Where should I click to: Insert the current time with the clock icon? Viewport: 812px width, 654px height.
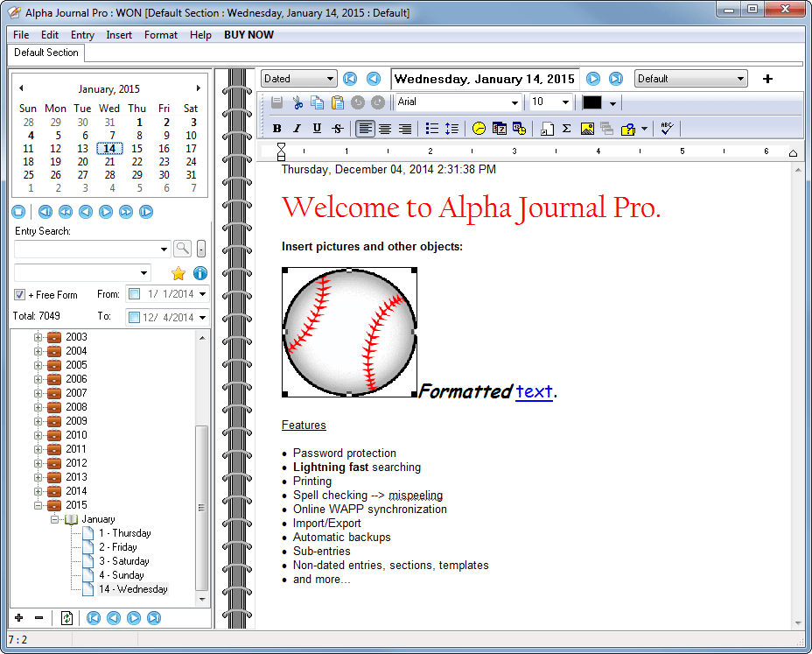[x=478, y=128]
